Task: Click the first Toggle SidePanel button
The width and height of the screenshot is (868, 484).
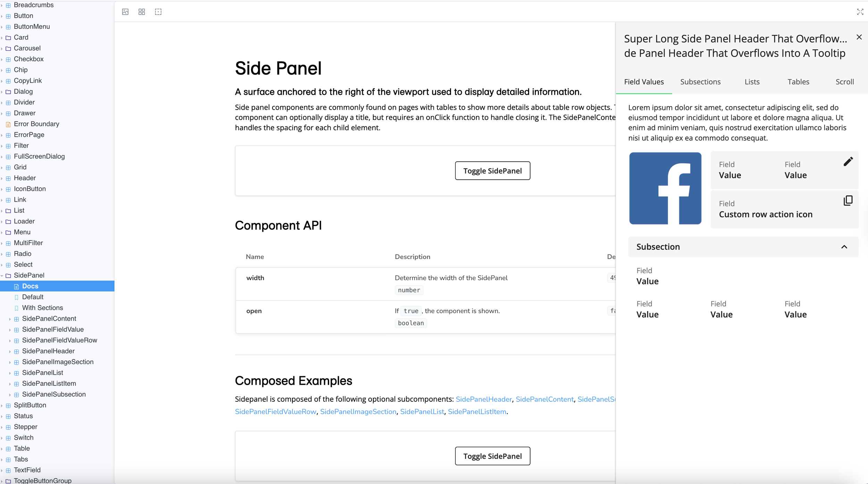Action: [492, 171]
